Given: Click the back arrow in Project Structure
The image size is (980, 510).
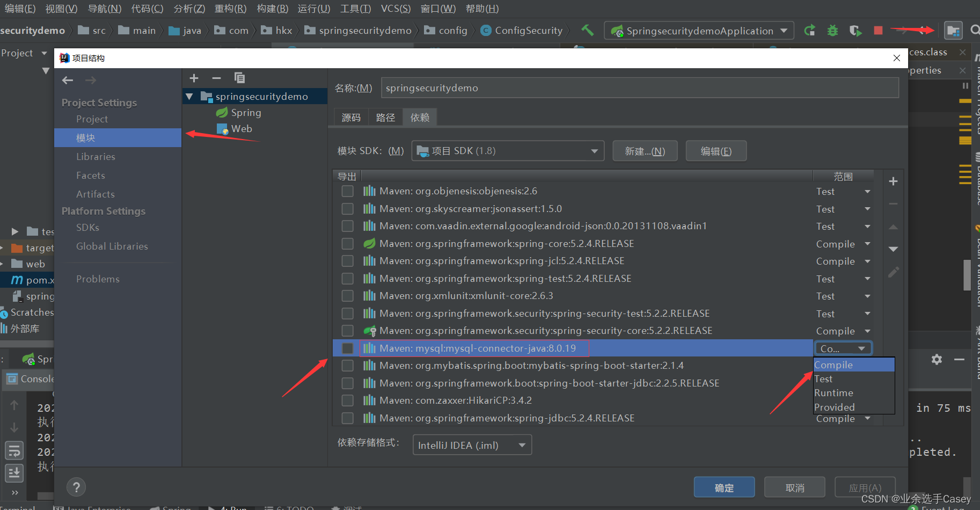Looking at the screenshot, I should coord(68,80).
